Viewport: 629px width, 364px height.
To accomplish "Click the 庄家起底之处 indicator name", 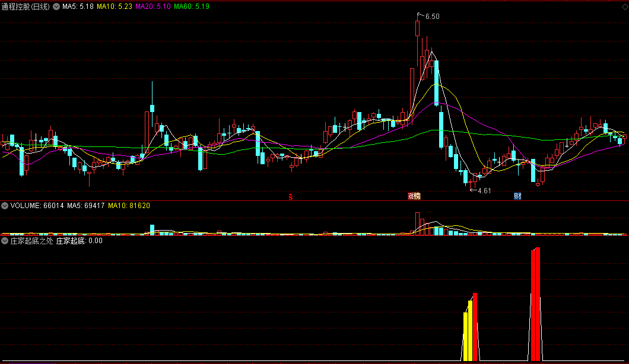I will point(31,241).
